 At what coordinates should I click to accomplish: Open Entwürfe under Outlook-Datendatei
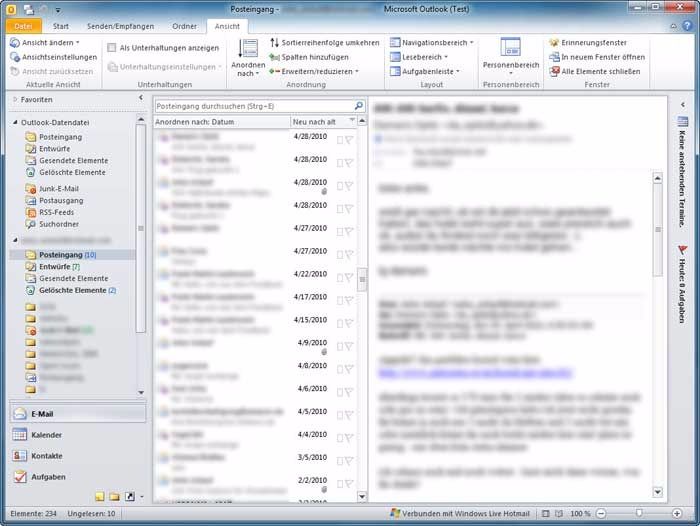point(48,149)
